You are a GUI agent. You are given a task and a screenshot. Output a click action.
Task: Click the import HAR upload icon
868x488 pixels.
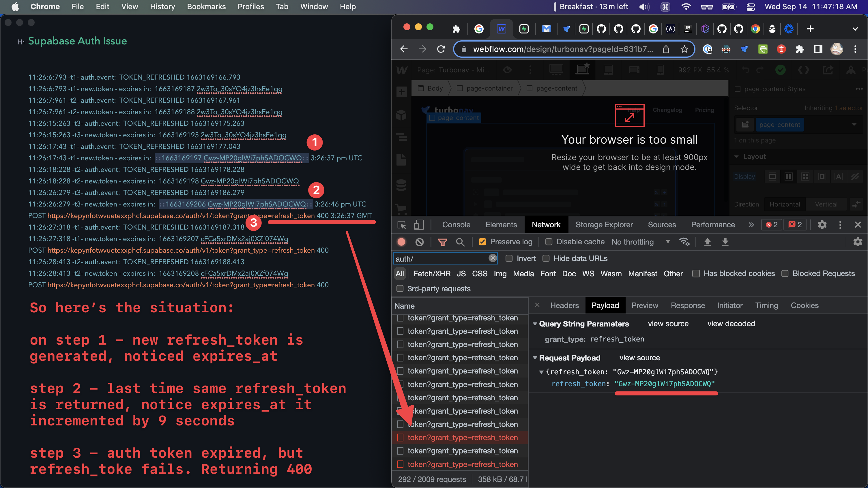pyautogui.click(x=707, y=242)
